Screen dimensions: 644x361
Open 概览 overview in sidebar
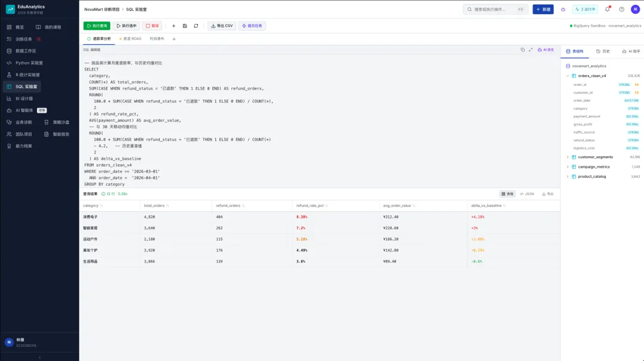pos(16,27)
